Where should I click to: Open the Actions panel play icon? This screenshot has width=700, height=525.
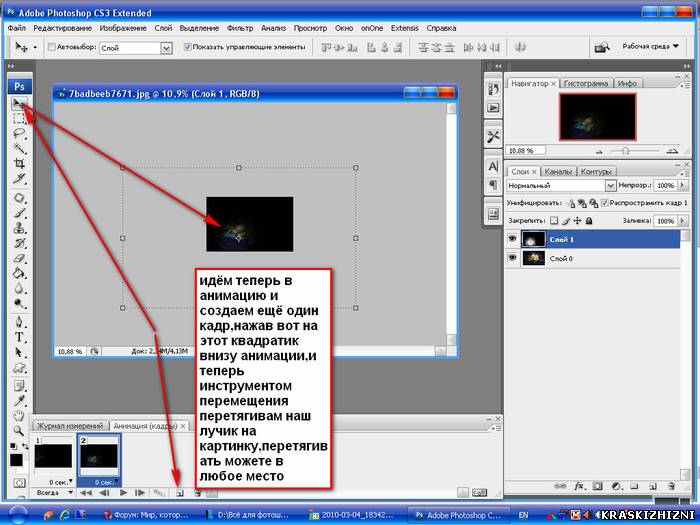point(493,108)
